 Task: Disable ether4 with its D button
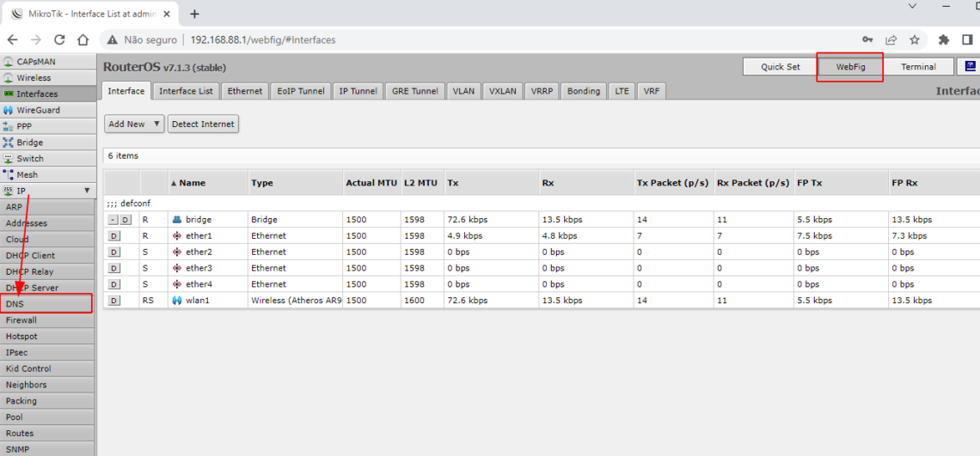tap(113, 284)
